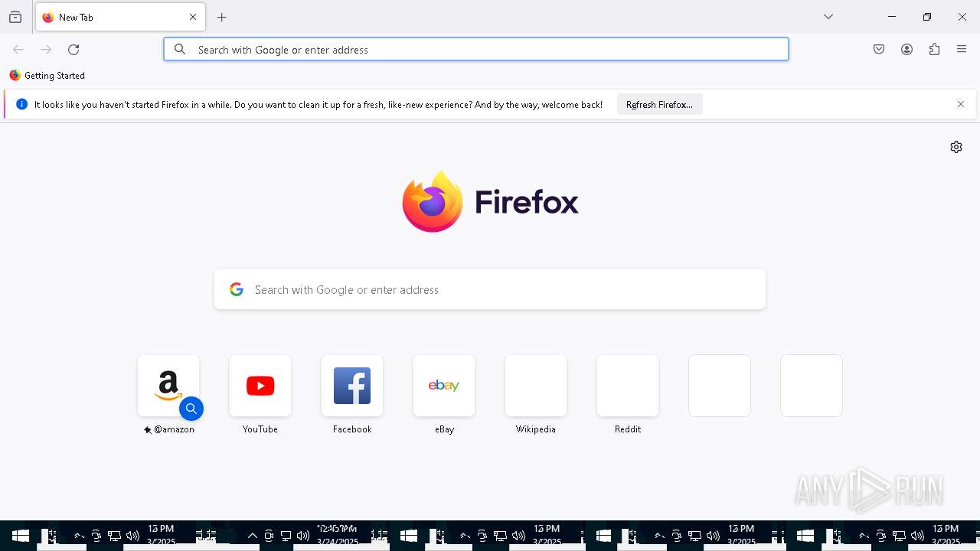Open Firefox View recent browsing icon
Screen dimensions: 980x551
(x=15, y=18)
